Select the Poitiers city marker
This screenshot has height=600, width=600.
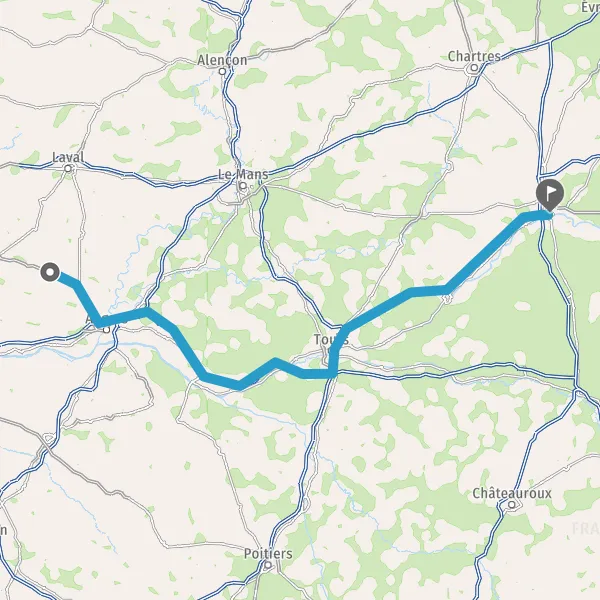tap(268, 565)
